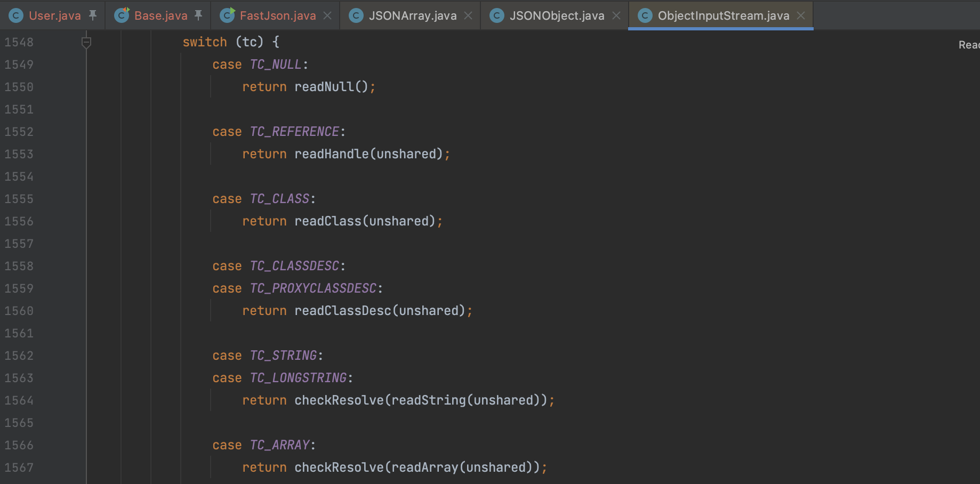Click the class icon on ObjectInputStream.java tab
Screen dimensions: 980x484
tap(645, 15)
